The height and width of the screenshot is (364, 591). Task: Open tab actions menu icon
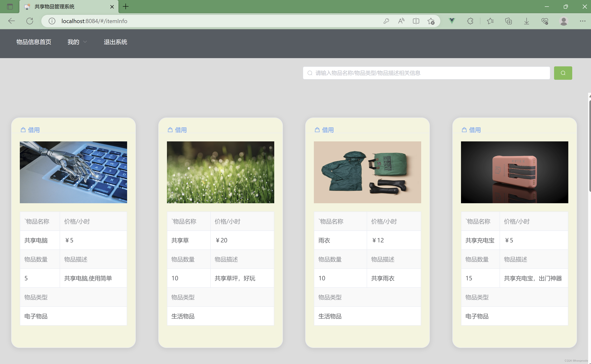[x=10, y=7]
